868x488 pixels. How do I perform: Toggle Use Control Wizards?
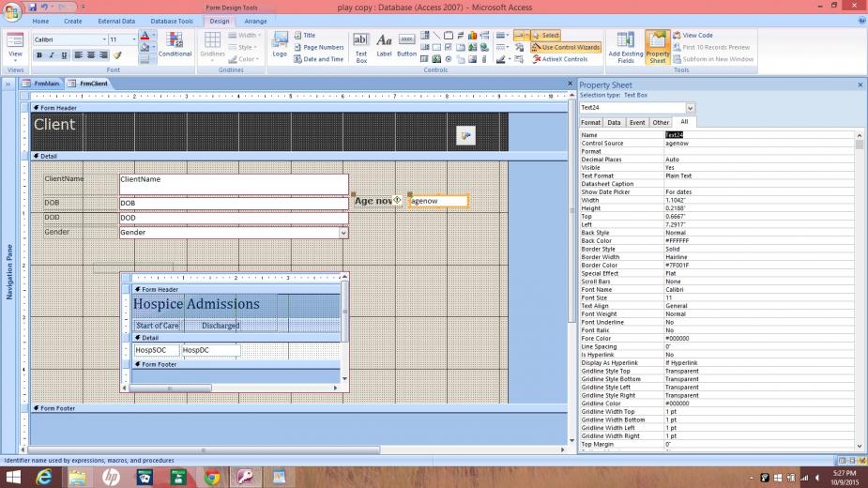(566, 47)
